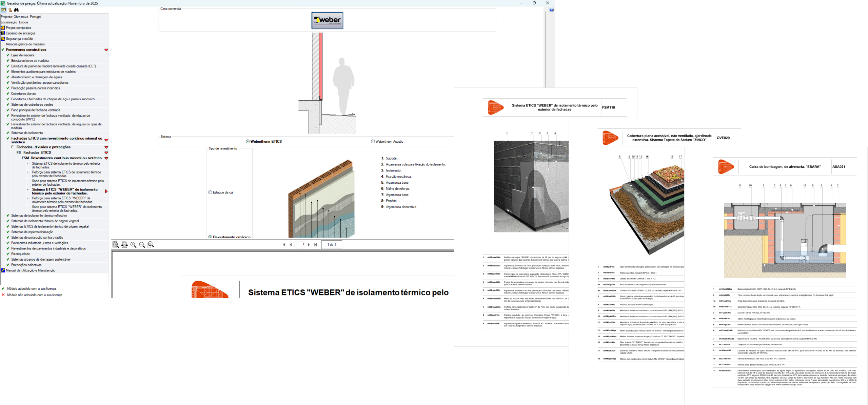Select the Webertherm Acustic system option
Screen dimensions: 868x405
point(373,142)
